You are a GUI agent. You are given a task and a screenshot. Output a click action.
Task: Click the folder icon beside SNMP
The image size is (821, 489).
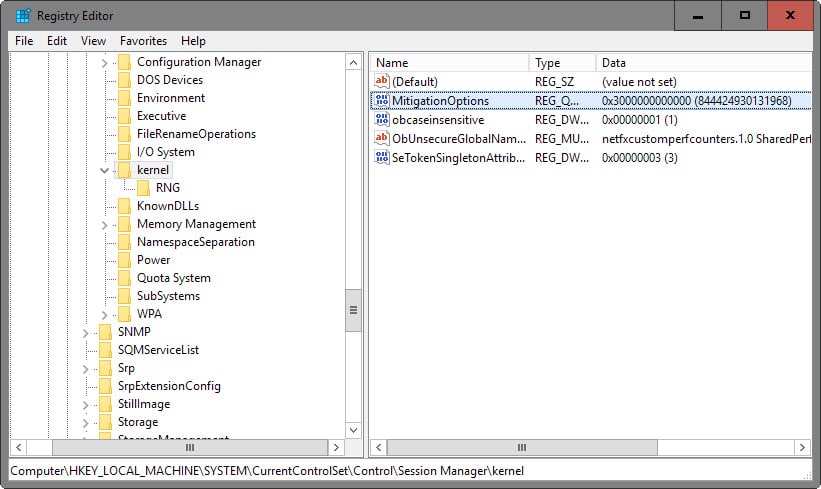click(105, 332)
